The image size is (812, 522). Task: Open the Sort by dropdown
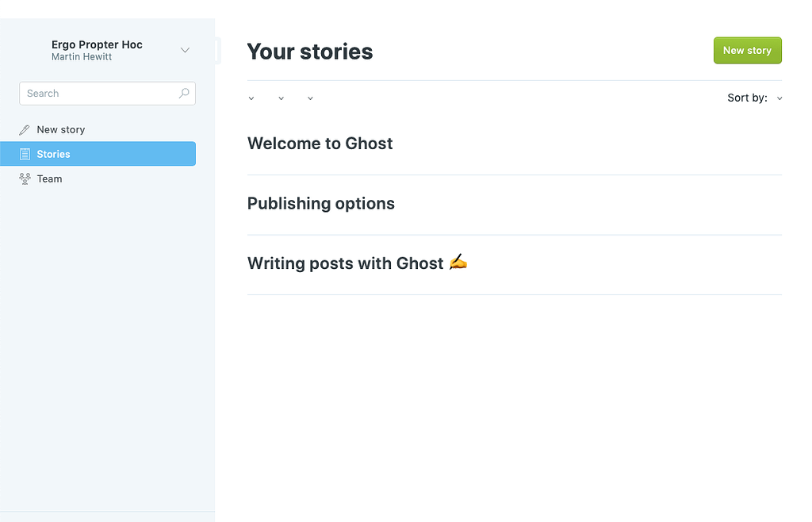pyautogui.click(x=753, y=98)
